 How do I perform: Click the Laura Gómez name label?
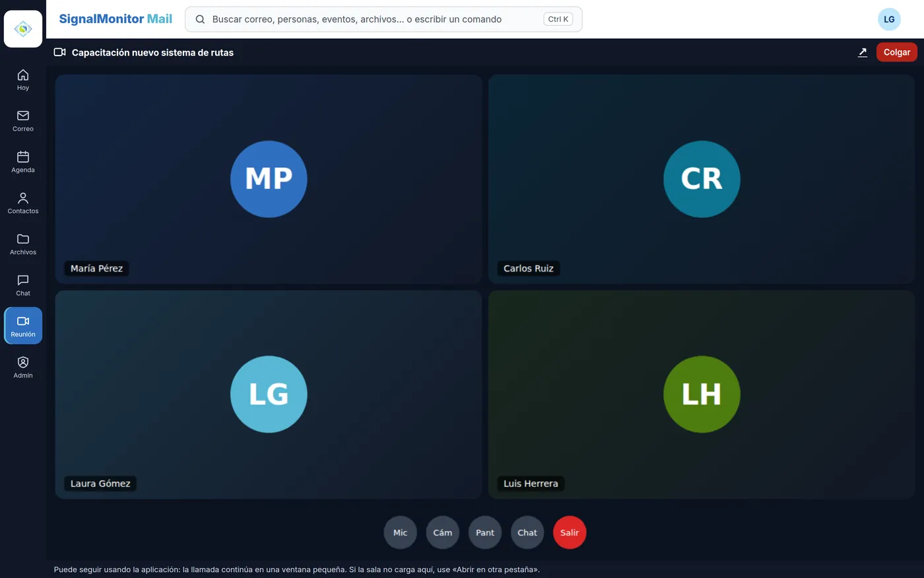pyautogui.click(x=100, y=484)
